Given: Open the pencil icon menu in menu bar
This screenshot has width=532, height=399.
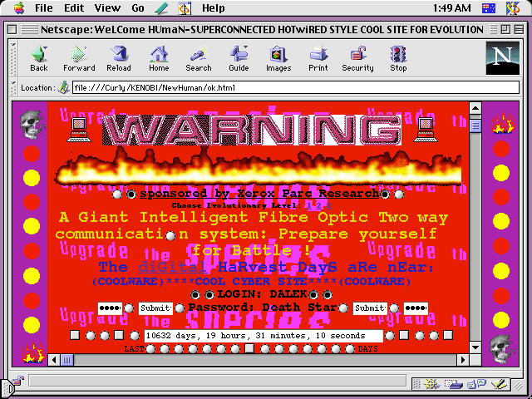Looking at the screenshot, I should (161, 8).
